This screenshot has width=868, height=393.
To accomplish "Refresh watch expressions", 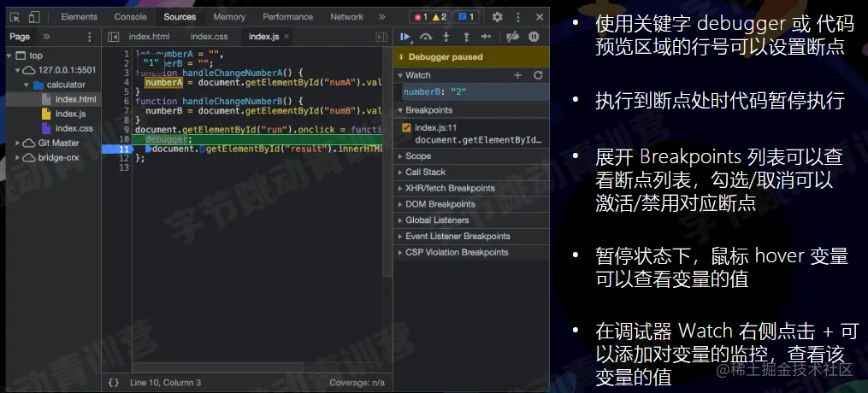I will pos(538,75).
